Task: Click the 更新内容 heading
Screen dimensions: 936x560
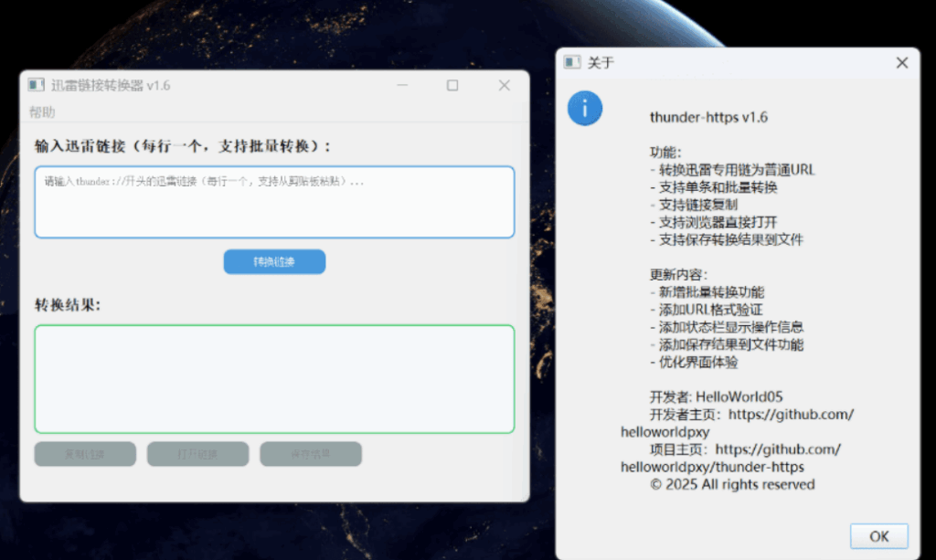Action: (679, 275)
